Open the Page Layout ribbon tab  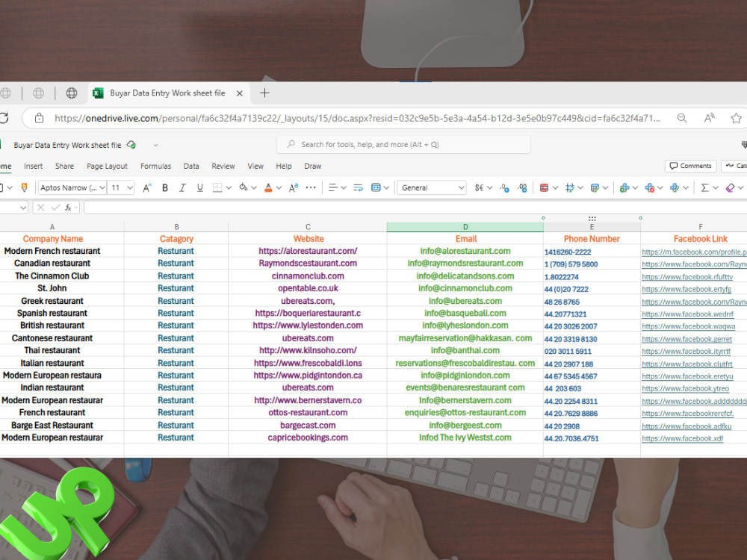coord(107,167)
